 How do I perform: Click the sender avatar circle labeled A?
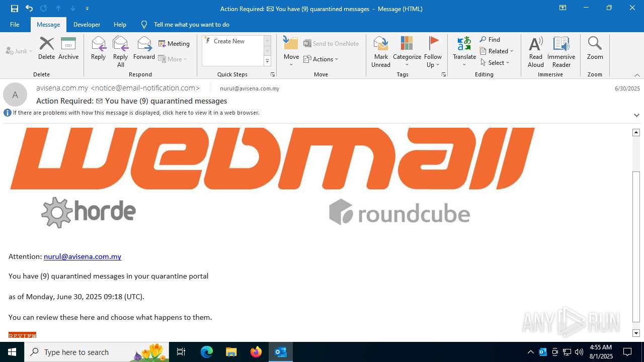(x=15, y=95)
